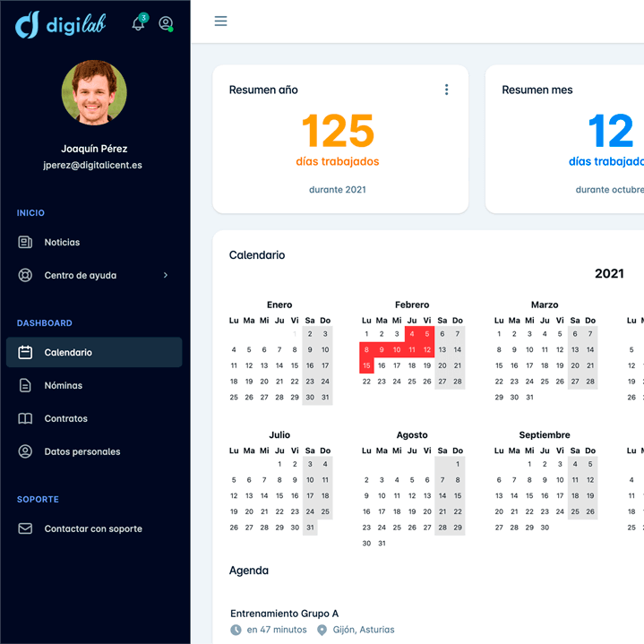
Task: Click the jperez@digitalicent.es email address
Action: pos(94,166)
